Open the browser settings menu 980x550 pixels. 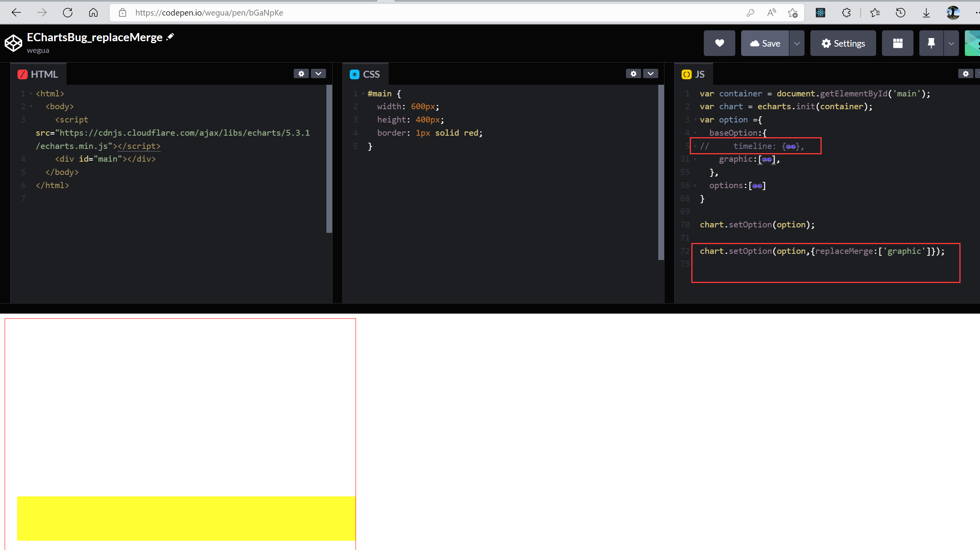(977, 12)
